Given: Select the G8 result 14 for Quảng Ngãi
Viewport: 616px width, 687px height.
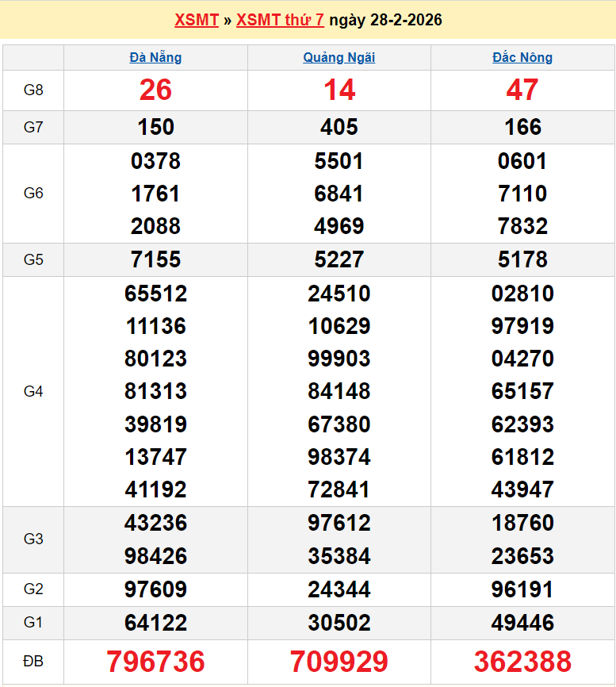Looking at the screenshot, I should pyautogui.click(x=339, y=90).
